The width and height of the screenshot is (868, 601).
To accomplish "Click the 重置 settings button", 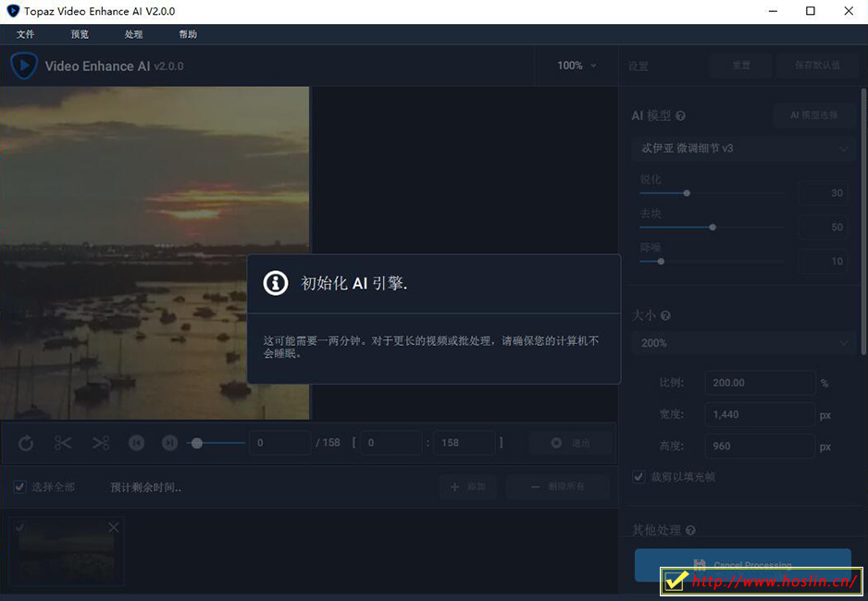I will [x=740, y=66].
